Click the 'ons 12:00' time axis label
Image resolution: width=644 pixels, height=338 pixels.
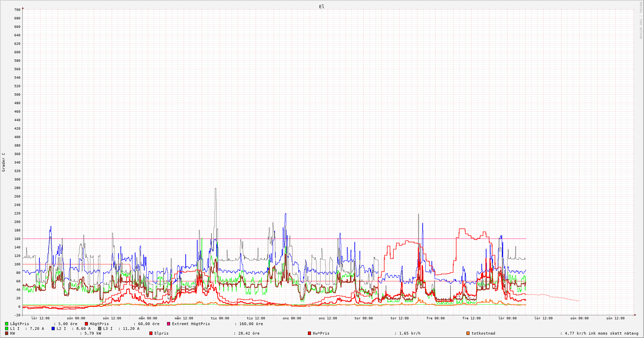328,318
